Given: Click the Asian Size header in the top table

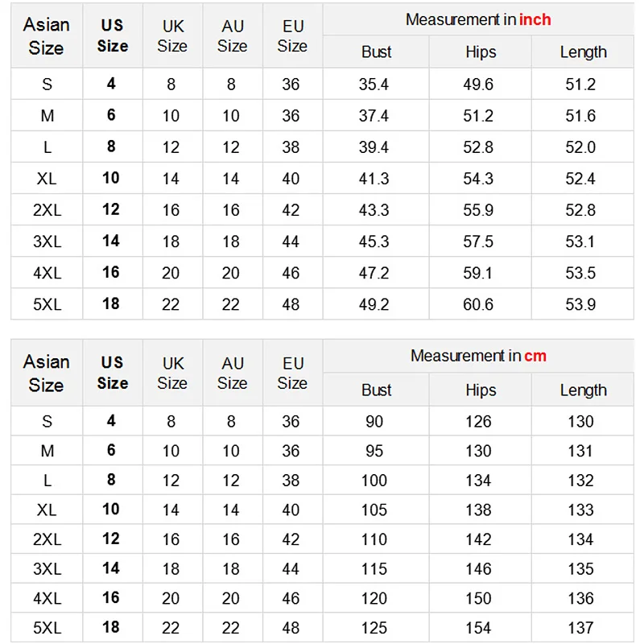Looking at the screenshot, I should 46,36.
